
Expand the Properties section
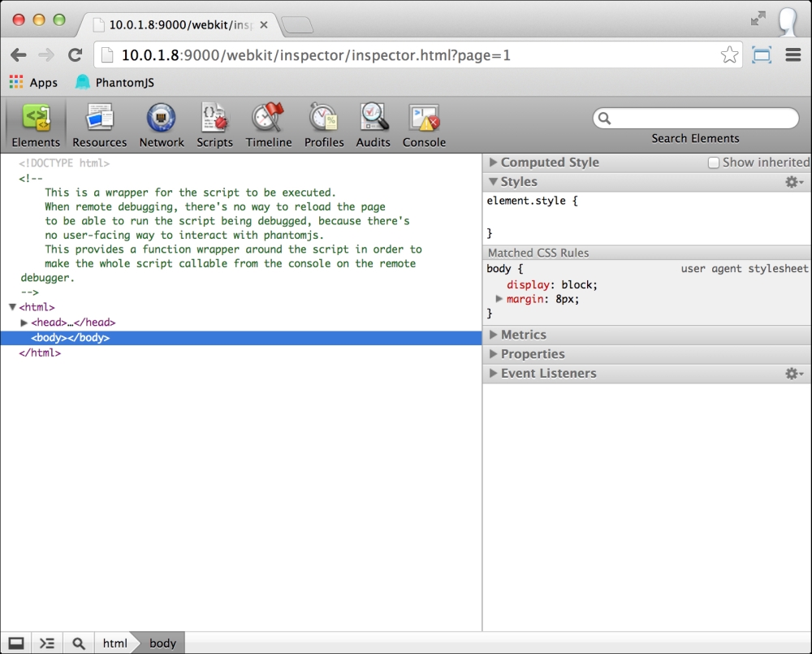click(x=493, y=354)
